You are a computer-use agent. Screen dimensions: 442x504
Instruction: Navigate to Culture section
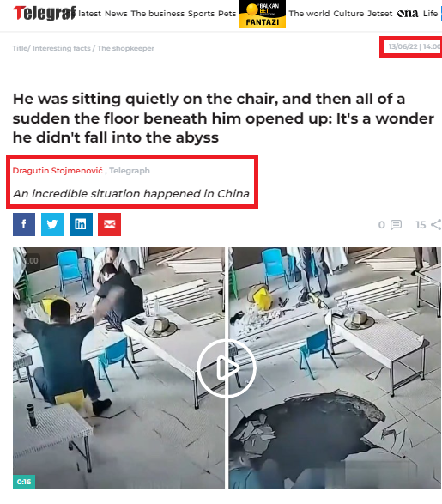click(x=348, y=14)
